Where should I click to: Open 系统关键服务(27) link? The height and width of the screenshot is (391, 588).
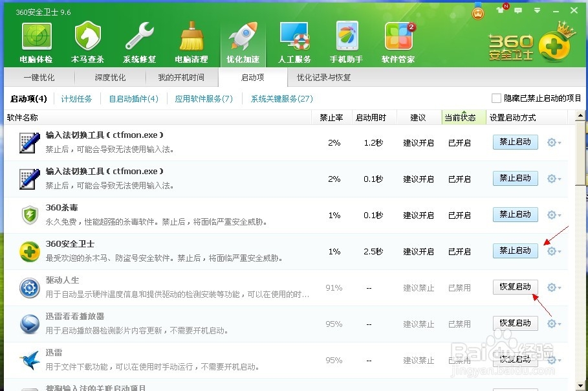[x=281, y=98]
